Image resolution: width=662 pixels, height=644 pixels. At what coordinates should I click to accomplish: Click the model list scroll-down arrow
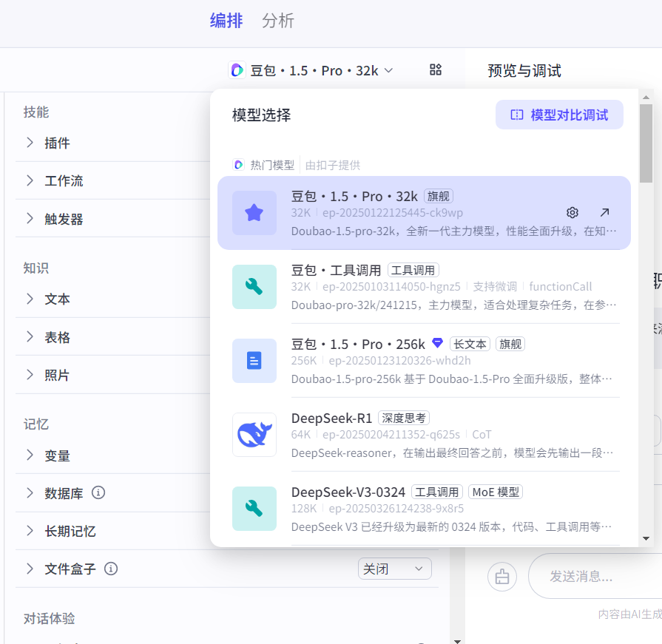[x=646, y=538]
